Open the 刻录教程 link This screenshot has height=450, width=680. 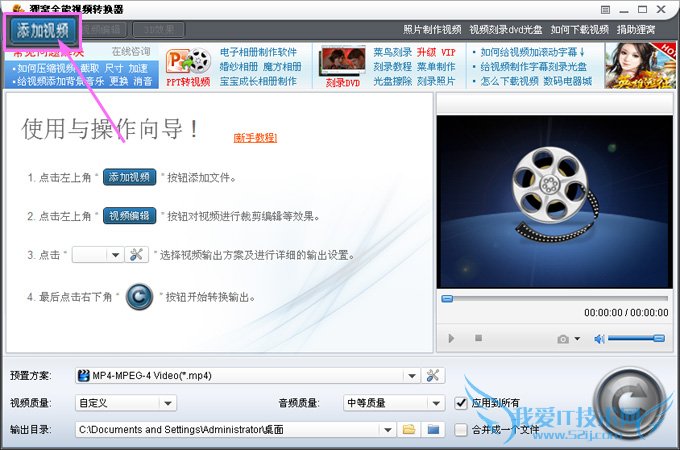pos(392,67)
